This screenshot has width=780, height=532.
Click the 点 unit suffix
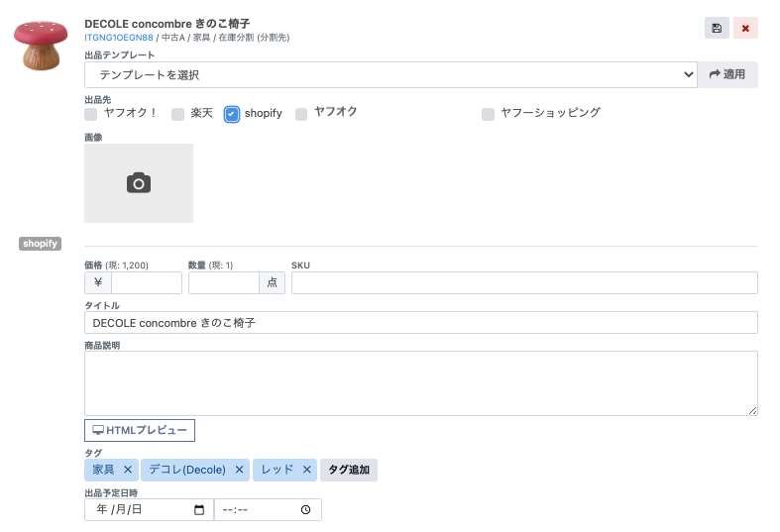(x=273, y=282)
